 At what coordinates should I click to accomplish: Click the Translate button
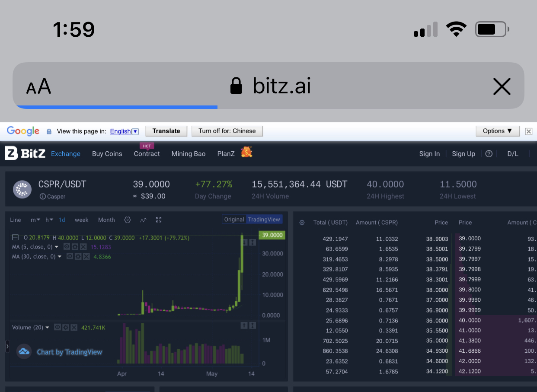pos(166,131)
